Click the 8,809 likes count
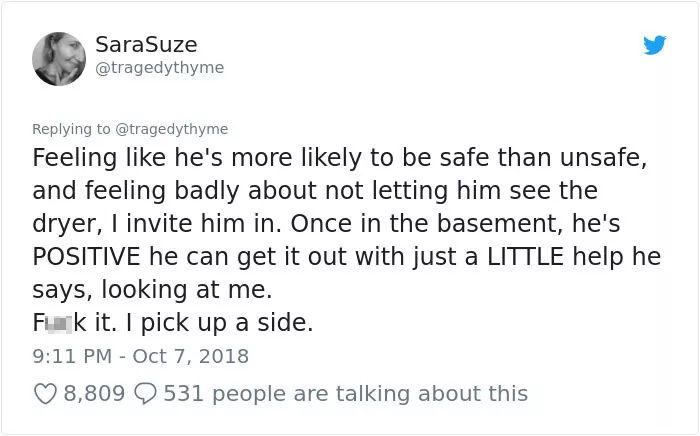Image resolution: width=700 pixels, height=436 pixels. tap(94, 394)
